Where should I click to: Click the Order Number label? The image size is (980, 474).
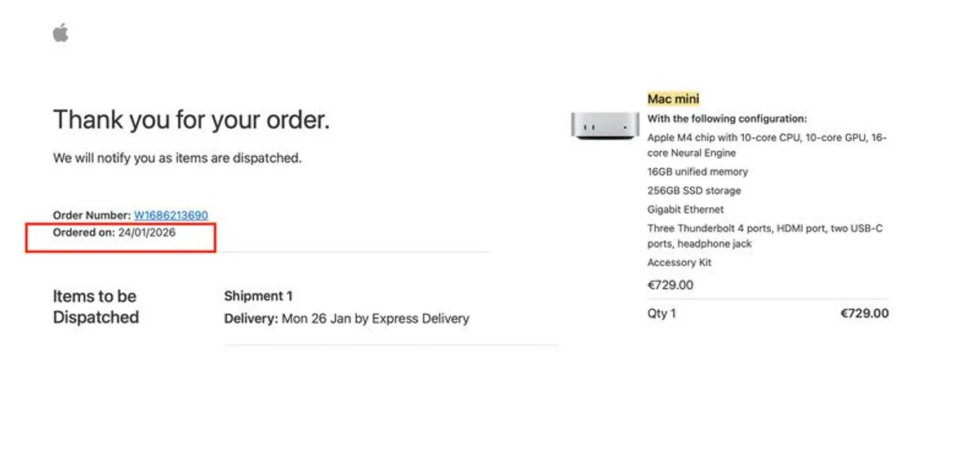[91, 215]
